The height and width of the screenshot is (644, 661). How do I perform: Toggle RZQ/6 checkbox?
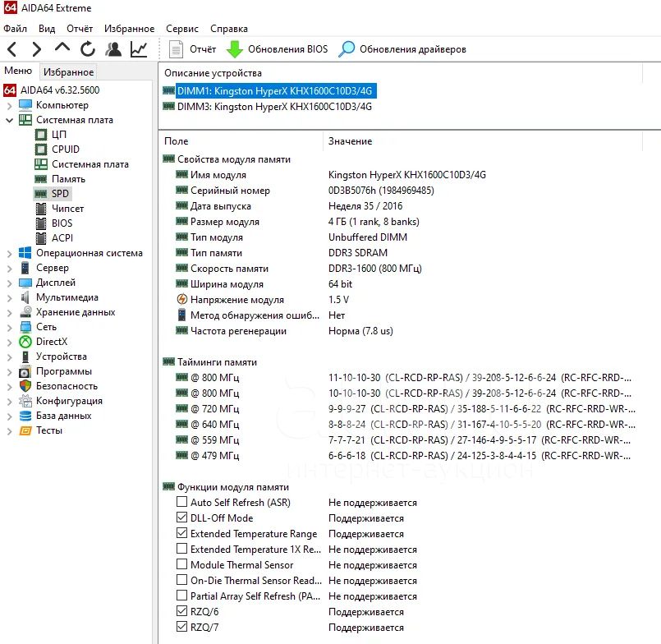pos(181,611)
